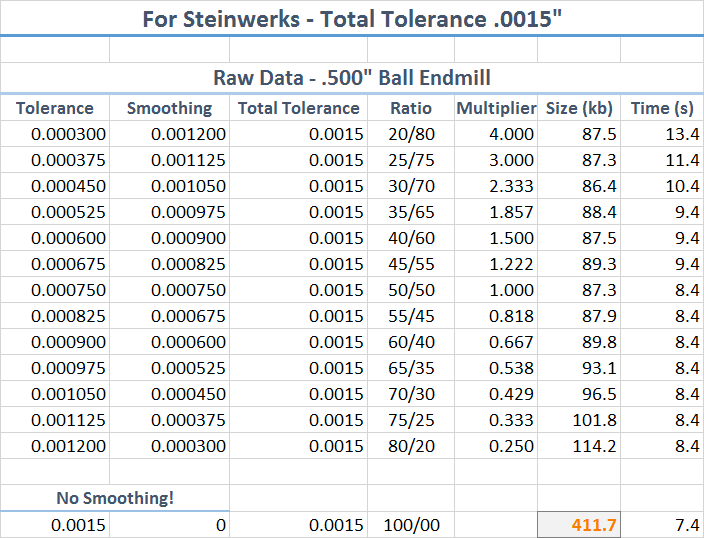Select ratio cell 35/65
Screen dimensions: 704x538
click(411, 212)
